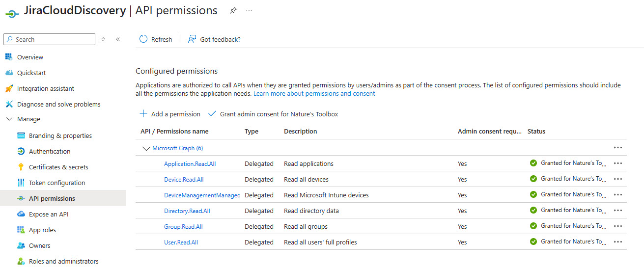Screen dimensions: 644x269
Task: Open the more options menu for Group.Read.All
Action: [x=618, y=226]
